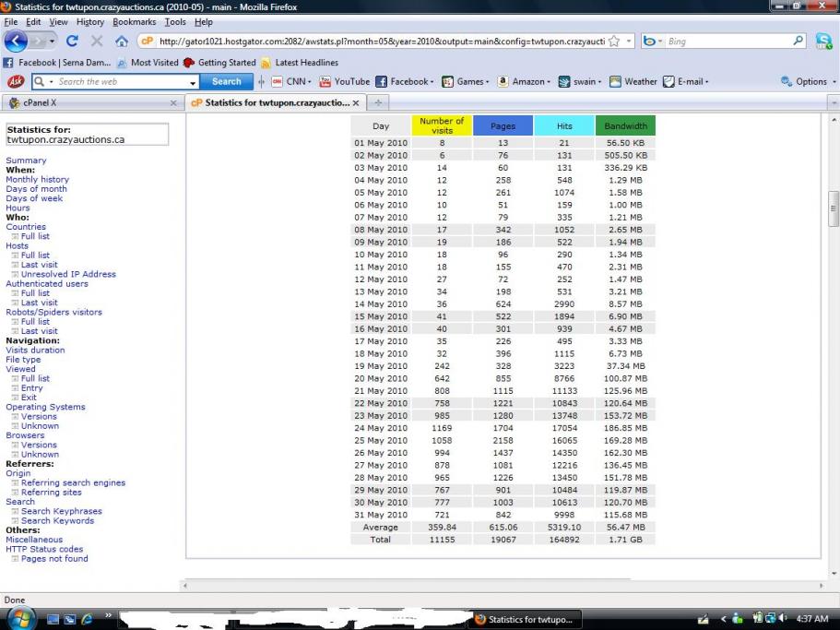Viewport: 840px width, 630px height.
Task: Go to the Firefox home page icon
Action: point(122,42)
